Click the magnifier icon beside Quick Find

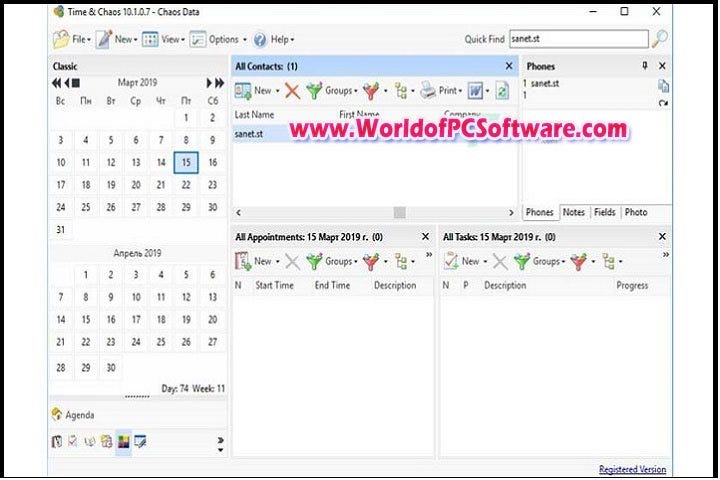point(660,39)
